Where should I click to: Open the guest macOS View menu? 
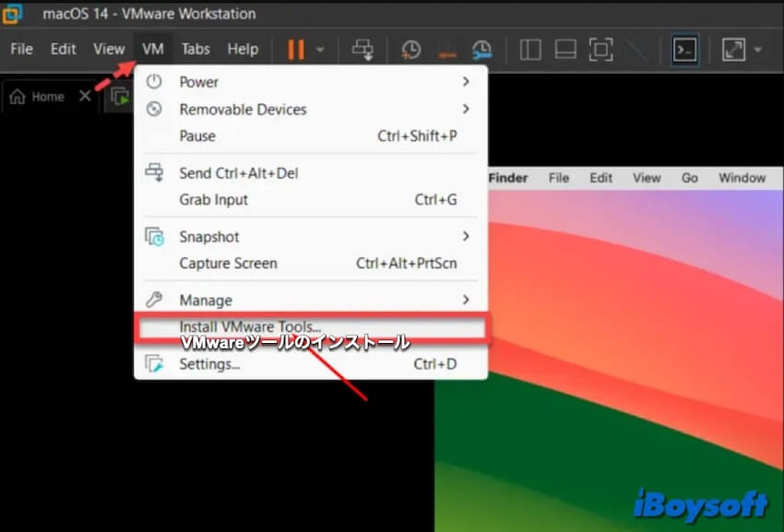click(647, 178)
